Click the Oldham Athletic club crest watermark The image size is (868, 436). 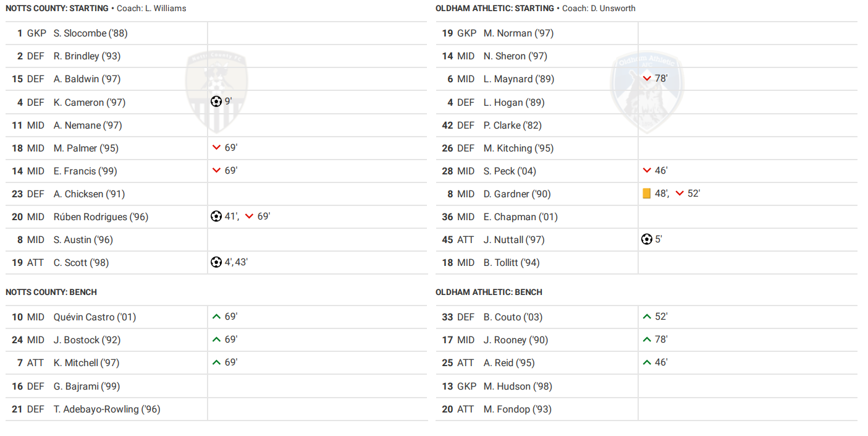(x=647, y=90)
